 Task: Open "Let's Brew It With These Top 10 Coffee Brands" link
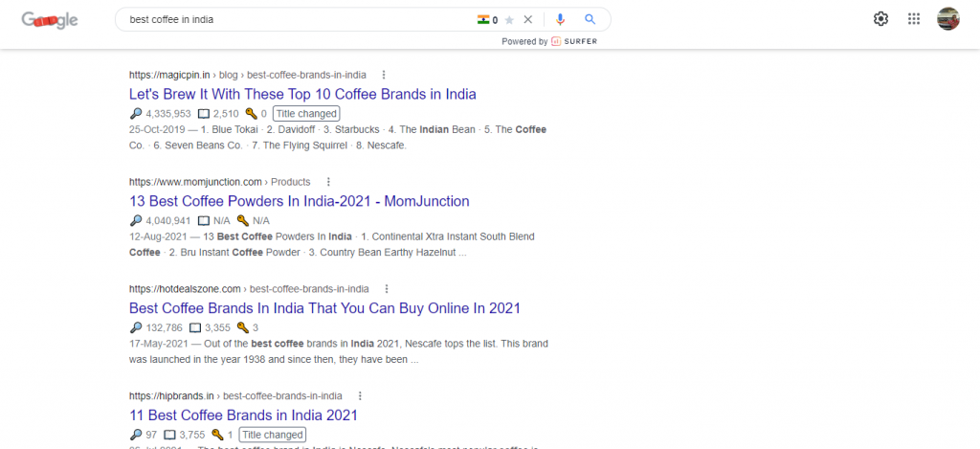(302, 95)
